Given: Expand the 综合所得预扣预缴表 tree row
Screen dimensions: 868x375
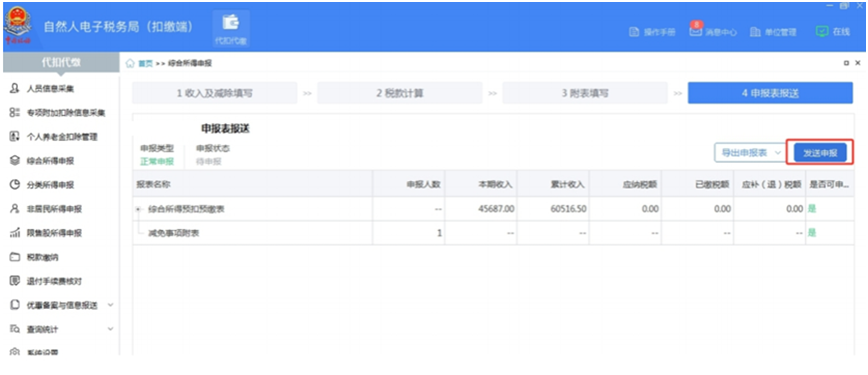Looking at the screenshot, I should (137, 209).
